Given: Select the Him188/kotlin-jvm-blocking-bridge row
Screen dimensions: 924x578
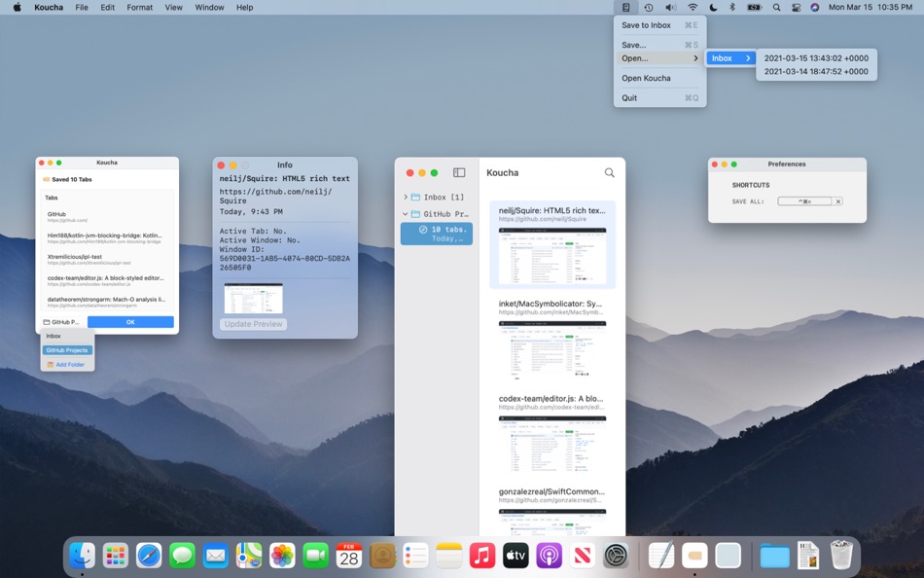Looking at the screenshot, I should [x=108, y=238].
